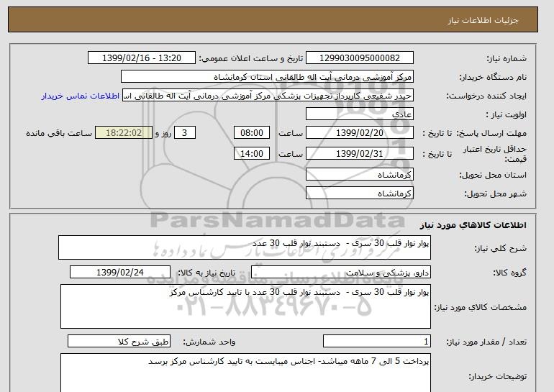Screen dimensions: 554x392
Task: Click the response deadline time 08:00
Action: point(252,133)
